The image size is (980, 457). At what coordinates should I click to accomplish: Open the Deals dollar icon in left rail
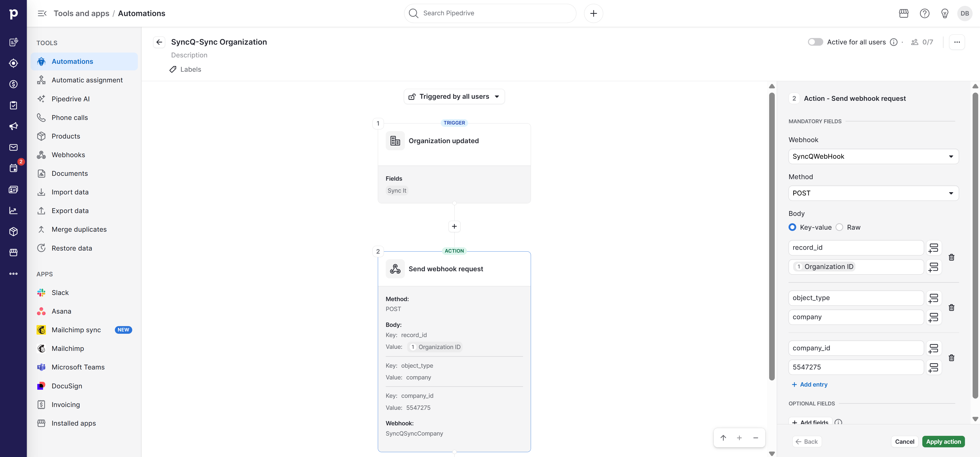pos(13,84)
